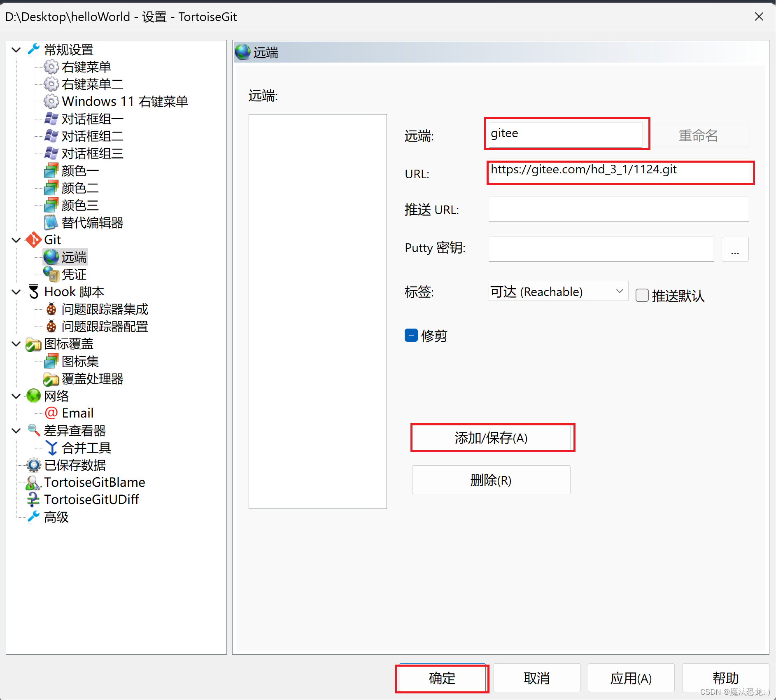Click the gear icon for 右键菜单二
Viewport: 776px width, 700px height.
[51, 84]
